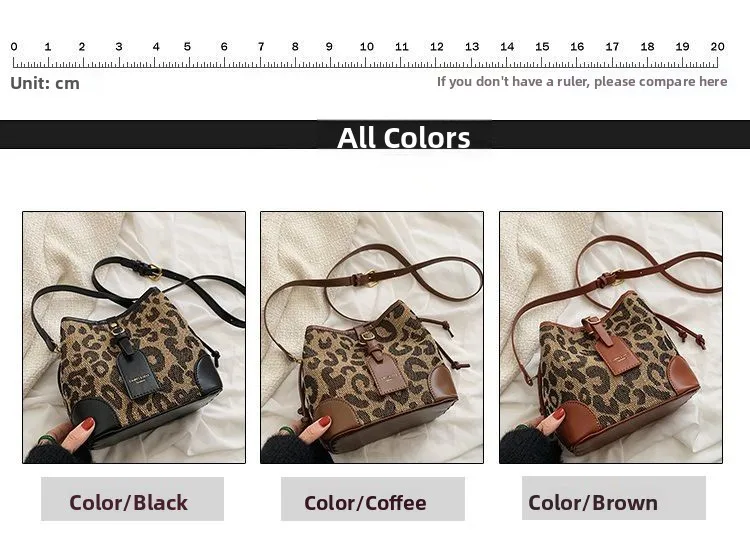Click the 20 mark on the ruler
The width and height of the screenshot is (750, 547).
717,47
